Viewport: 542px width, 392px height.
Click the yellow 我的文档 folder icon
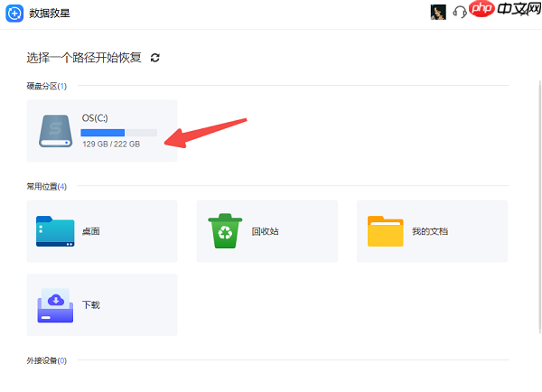[x=386, y=231]
